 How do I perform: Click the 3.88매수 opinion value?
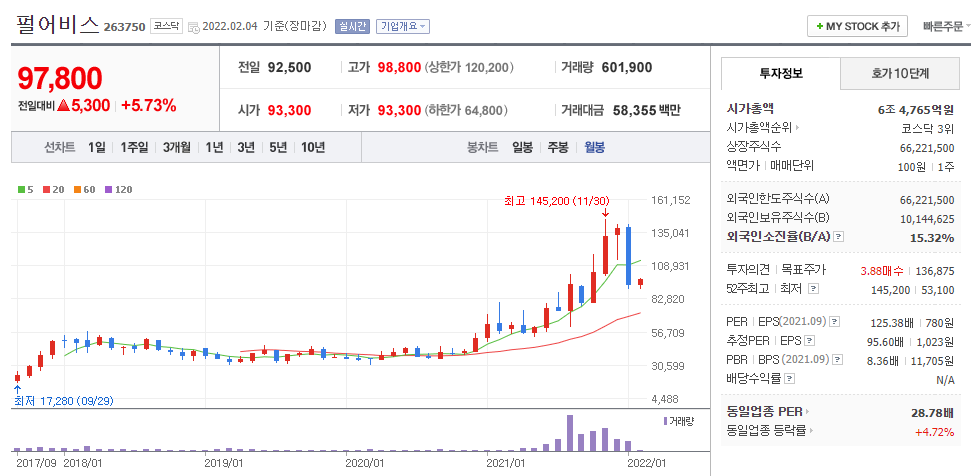click(883, 271)
